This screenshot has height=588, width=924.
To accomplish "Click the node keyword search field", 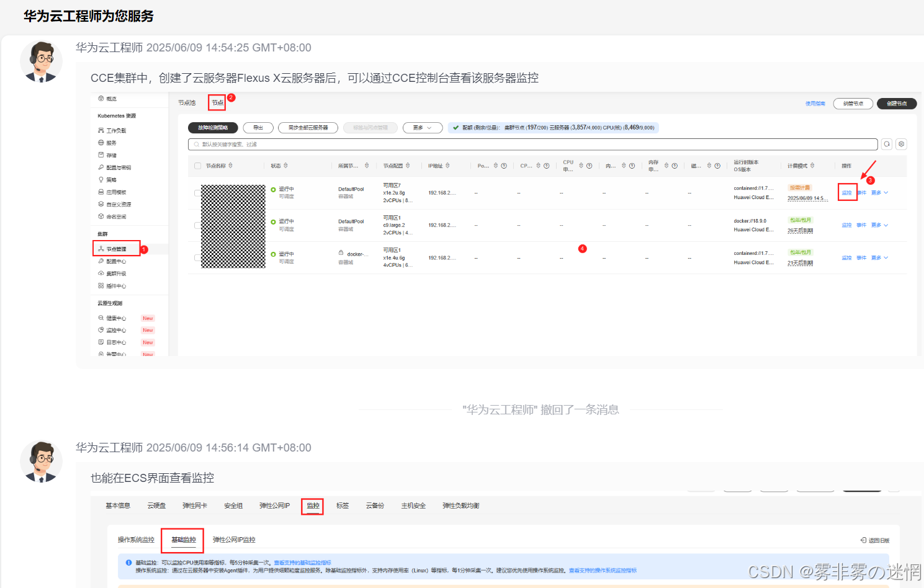I will [x=532, y=144].
